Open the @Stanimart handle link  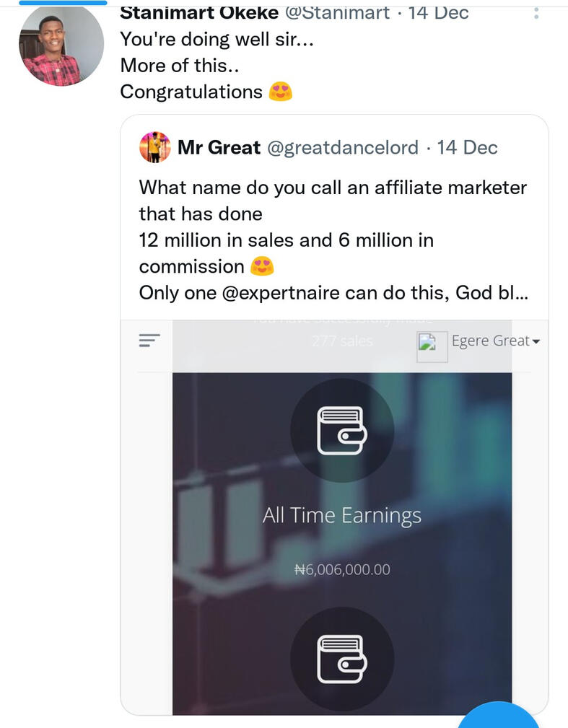pyautogui.click(x=337, y=13)
